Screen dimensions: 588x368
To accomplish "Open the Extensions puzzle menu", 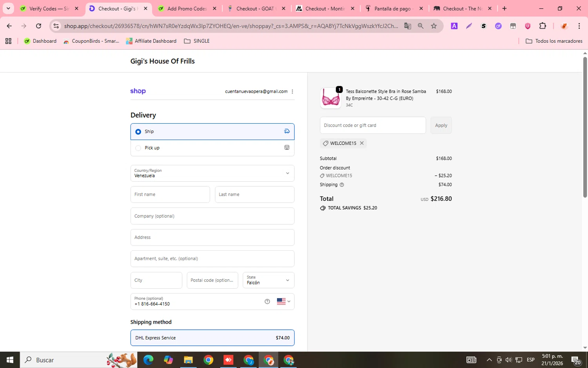I will click(x=543, y=26).
